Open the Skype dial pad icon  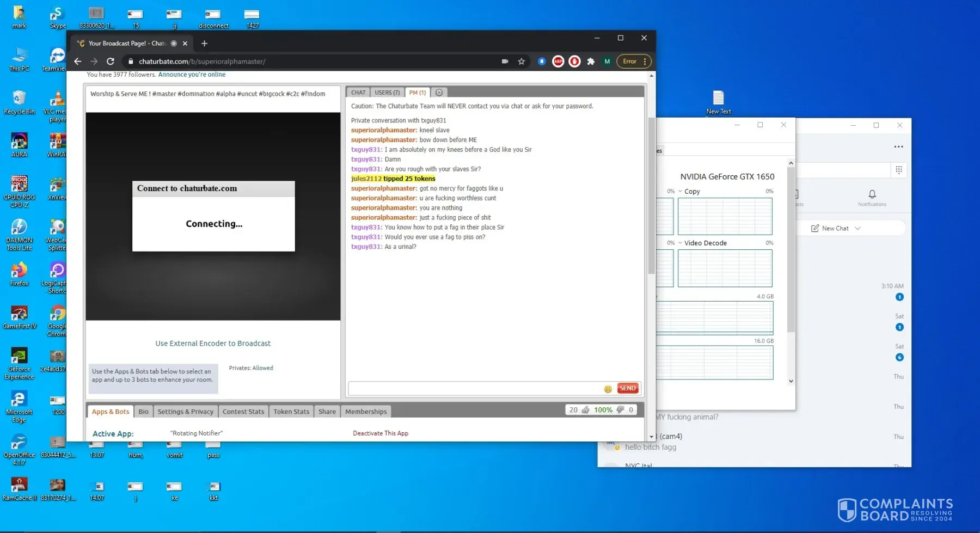point(899,170)
